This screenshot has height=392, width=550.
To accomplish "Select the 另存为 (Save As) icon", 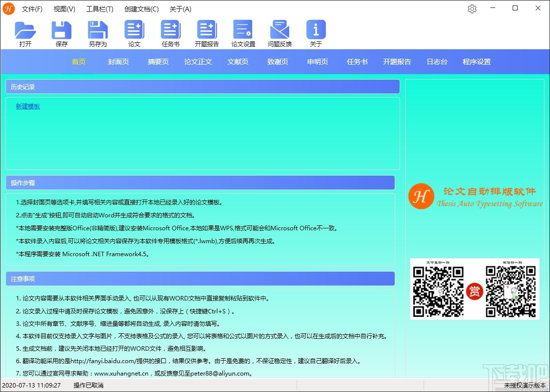I will (98, 32).
